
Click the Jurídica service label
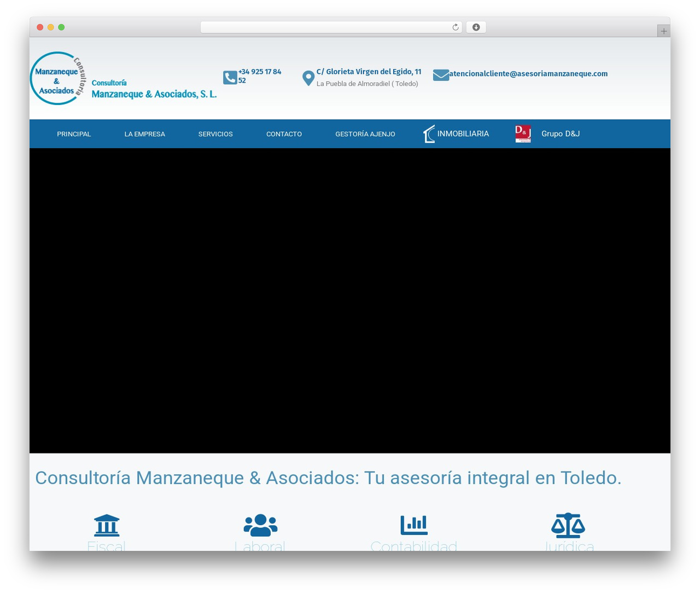click(x=569, y=545)
